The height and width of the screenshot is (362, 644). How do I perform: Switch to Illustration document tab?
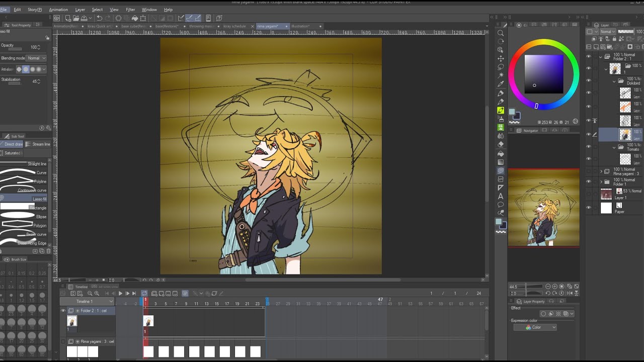[x=301, y=26]
